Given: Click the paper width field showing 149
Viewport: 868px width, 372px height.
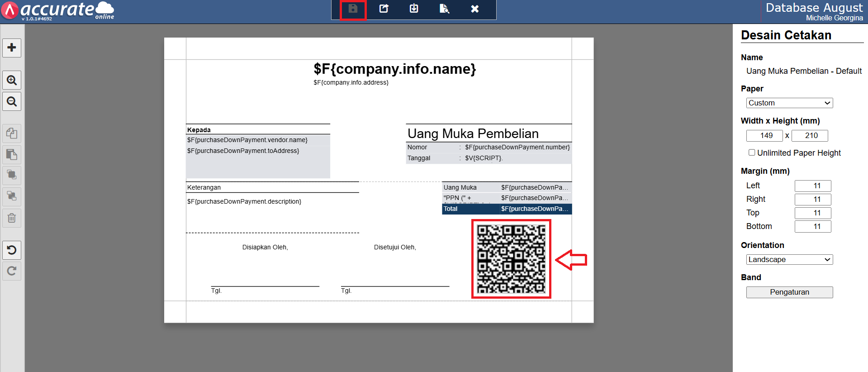Looking at the screenshot, I should [764, 136].
